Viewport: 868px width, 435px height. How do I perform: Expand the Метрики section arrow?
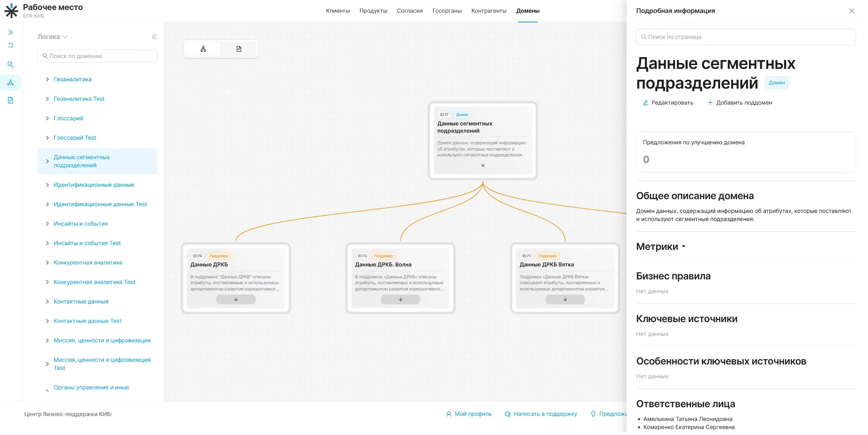point(684,246)
